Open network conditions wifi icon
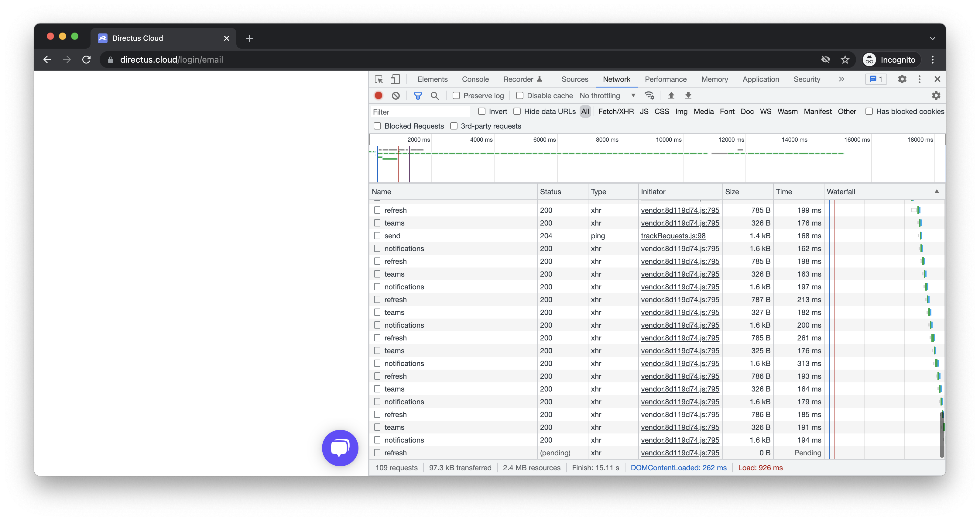Screen dimensions: 980x521 (x=649, y=95)
